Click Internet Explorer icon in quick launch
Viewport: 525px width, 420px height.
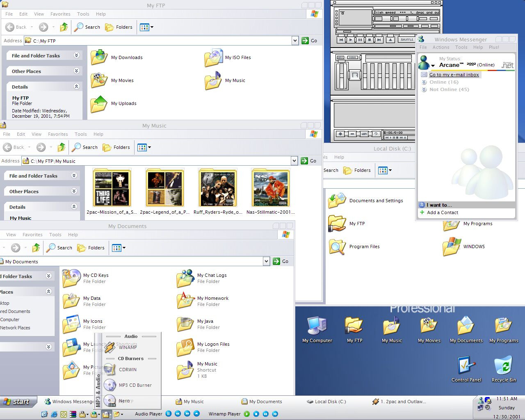click(x=54, y=414)
